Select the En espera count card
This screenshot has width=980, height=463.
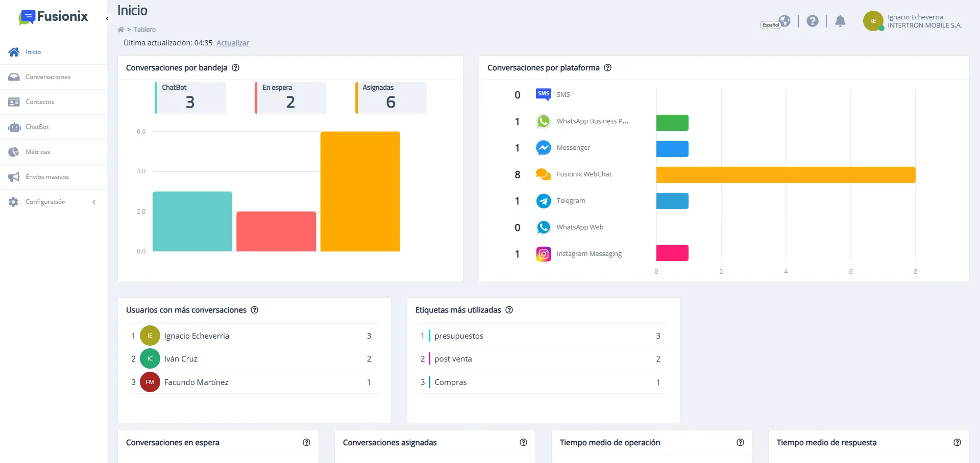(x=290, y=97)
